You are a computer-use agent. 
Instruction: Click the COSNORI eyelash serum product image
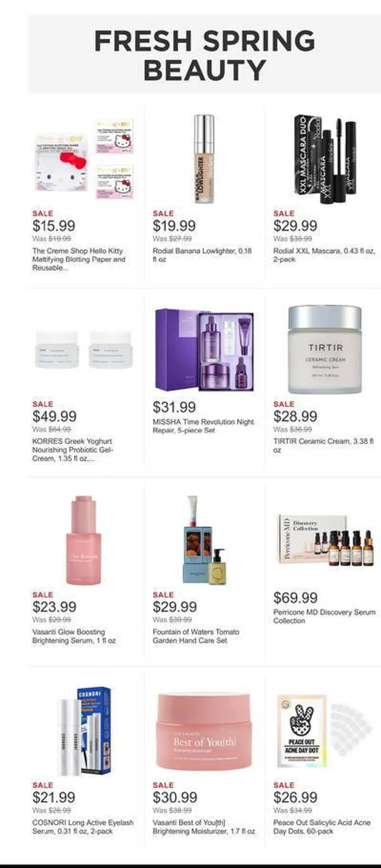tap(84, 731)
